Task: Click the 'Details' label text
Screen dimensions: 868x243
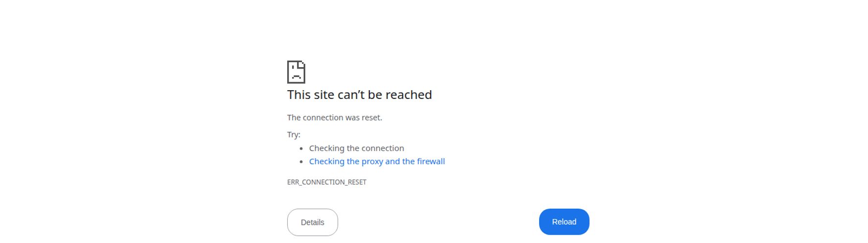Action: point(313,222)
